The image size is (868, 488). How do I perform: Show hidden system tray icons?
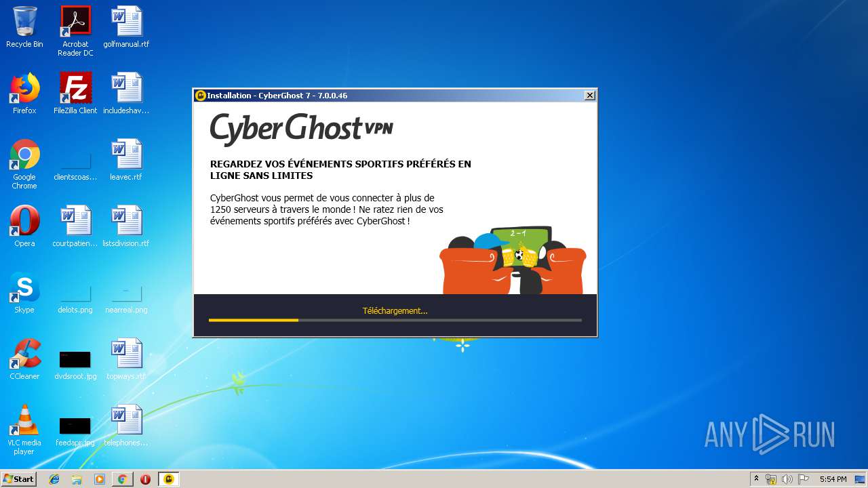(757, 479)
